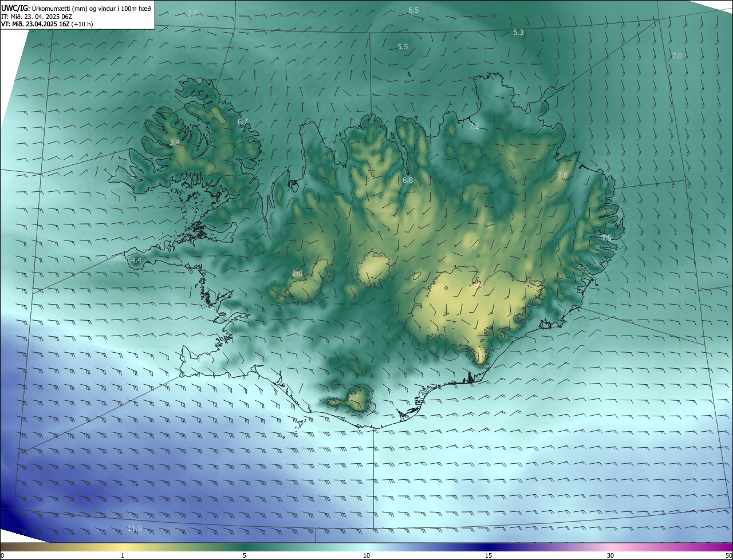The width and height of the screenshot is (733, 560).
Task: Click the colorbar tick label 1
Action: (123, 555)
